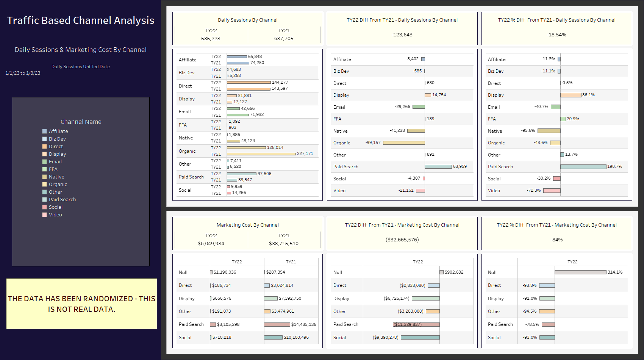This screenshot has height=360, width=644.
Task: Click the Paid Search 190.7% sessions bar
Action: [x=583, y=167]
